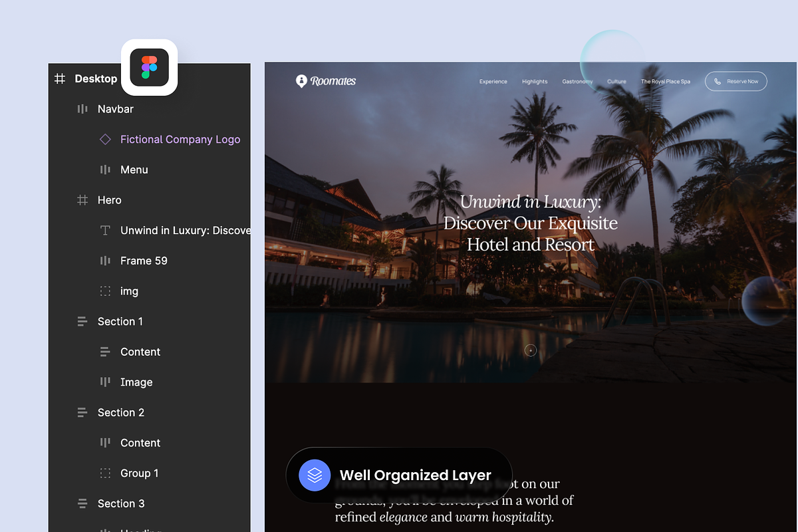Click the auto-layout icon beside Content under Section 2

[x=105, y=443]
